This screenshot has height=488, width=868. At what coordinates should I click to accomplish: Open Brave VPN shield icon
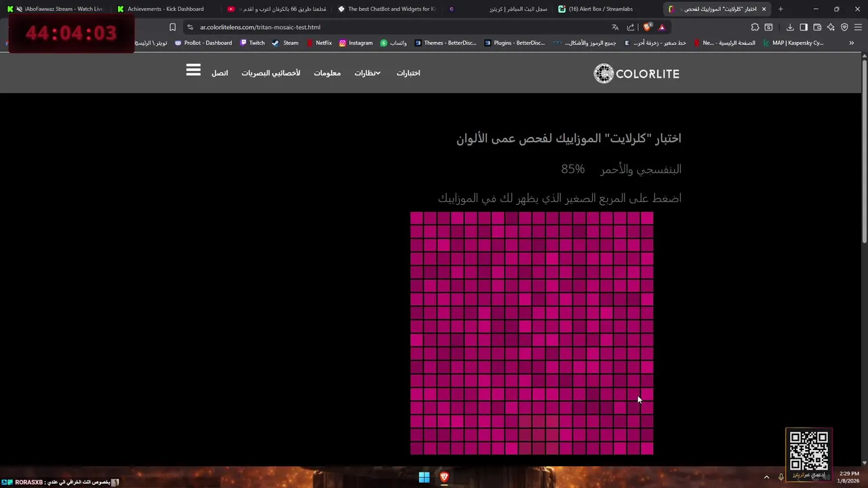tap(844, 27)
